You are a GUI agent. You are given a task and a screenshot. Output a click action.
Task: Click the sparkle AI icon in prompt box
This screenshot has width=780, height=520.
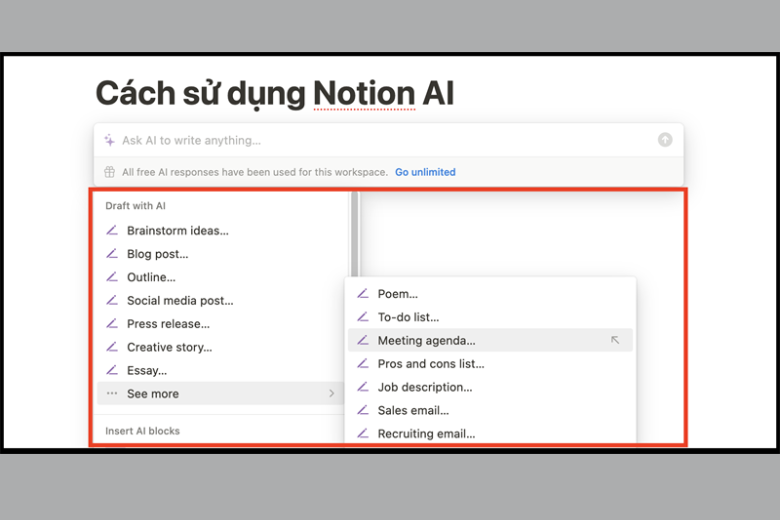coord(109,140)
